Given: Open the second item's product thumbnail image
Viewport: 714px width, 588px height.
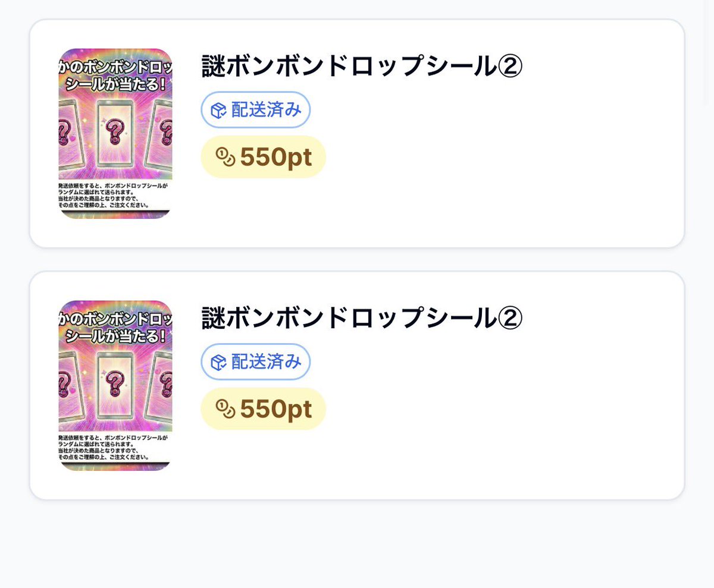Looking at the screenshot, I should click(x=115, y=386).
